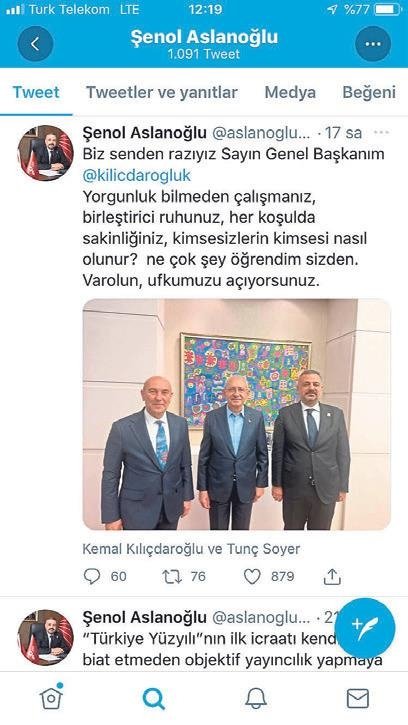The height and width of the screenshot is (725, 408).
Task: Open the Search magnifier tab
Action: [x=154, y=698]
